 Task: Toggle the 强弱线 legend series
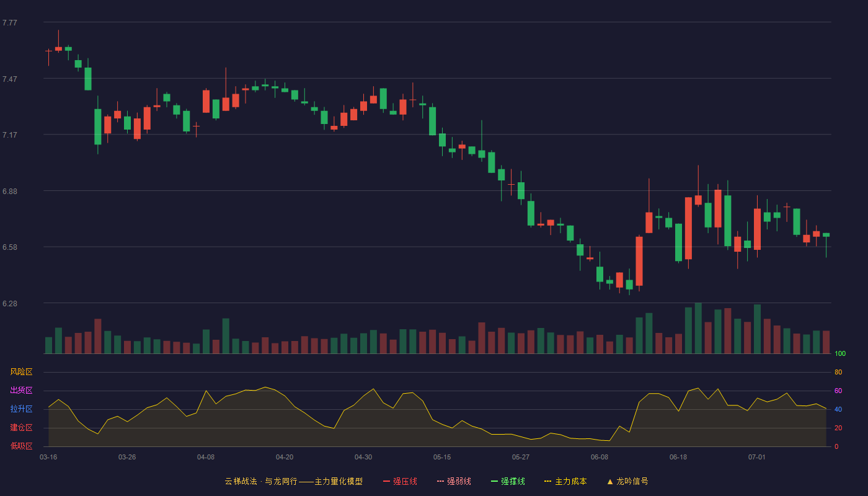[x=454, y=481]
